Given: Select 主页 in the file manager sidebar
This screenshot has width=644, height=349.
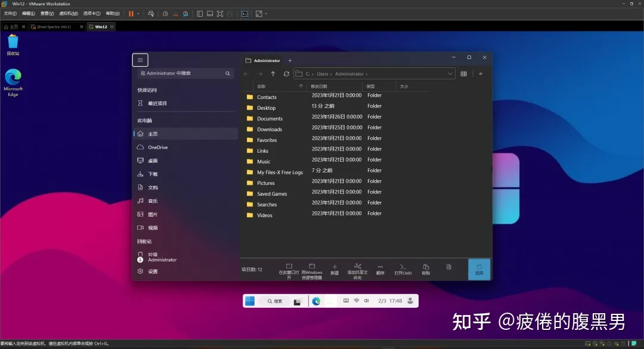Looking at the screenshot, I should pos(186,134).
